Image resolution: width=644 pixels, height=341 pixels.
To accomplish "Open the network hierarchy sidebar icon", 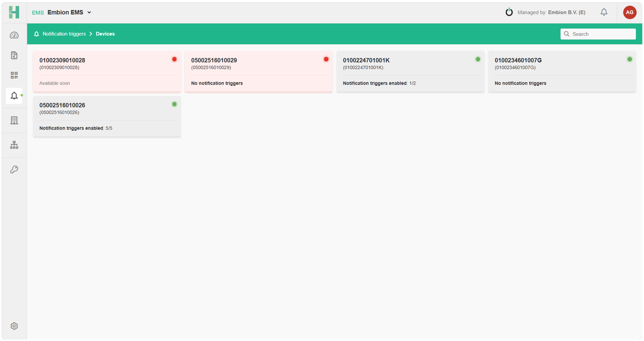I will [14, 145].
